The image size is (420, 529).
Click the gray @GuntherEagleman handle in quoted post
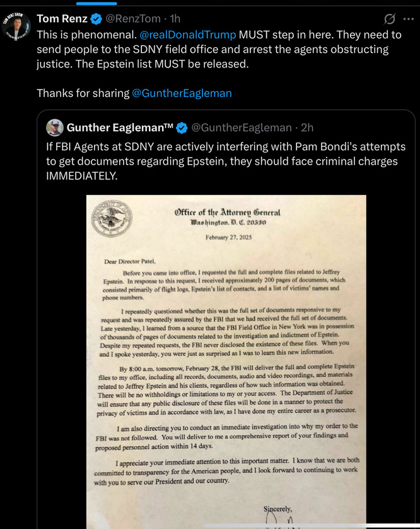tap(241, 127)
